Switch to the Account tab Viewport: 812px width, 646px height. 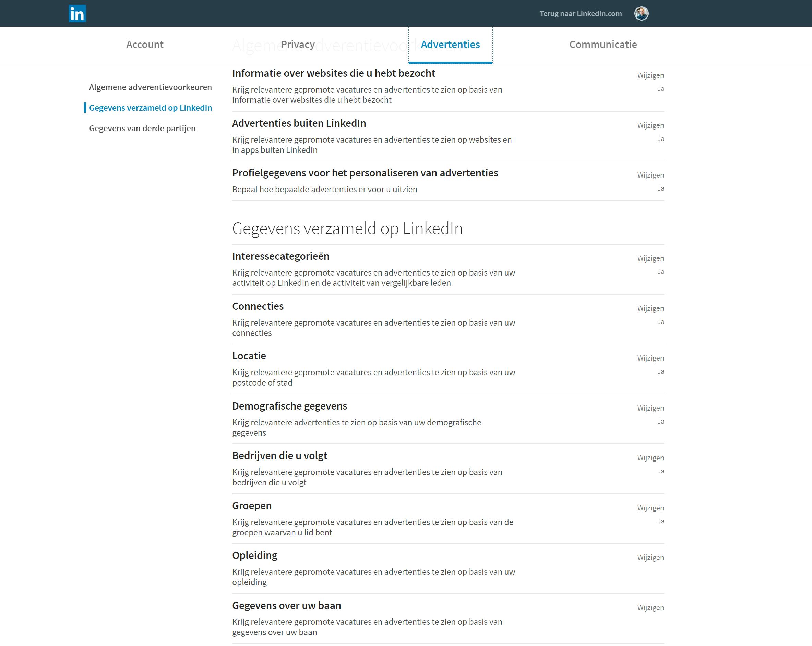click(x=145, y=45)
